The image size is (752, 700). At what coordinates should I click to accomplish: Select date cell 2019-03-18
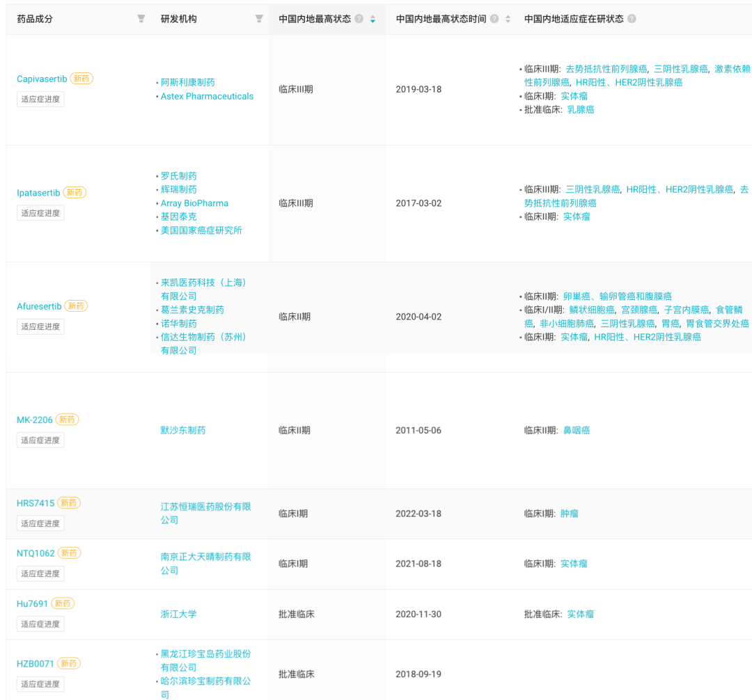point(418,90)
